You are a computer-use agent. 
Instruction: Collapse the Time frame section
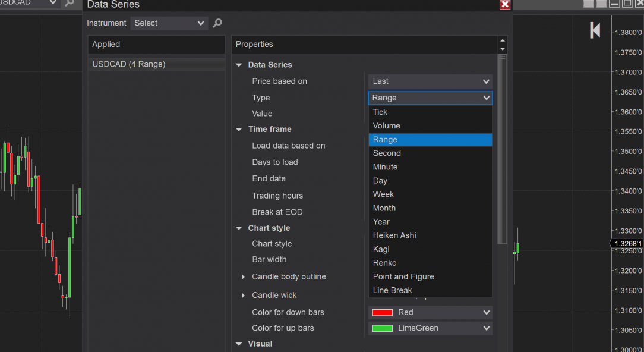point(239,129)
